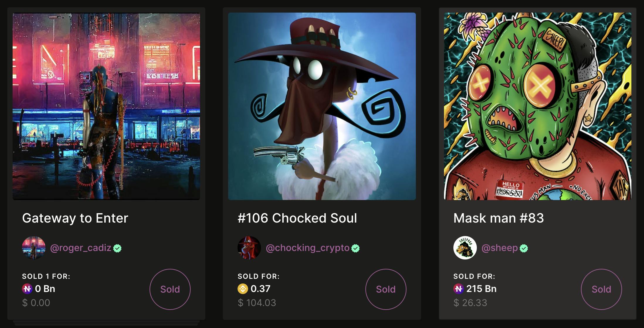644x328 pixels.
Task: Click the title Mask man #83
Action: coord(499,218)
